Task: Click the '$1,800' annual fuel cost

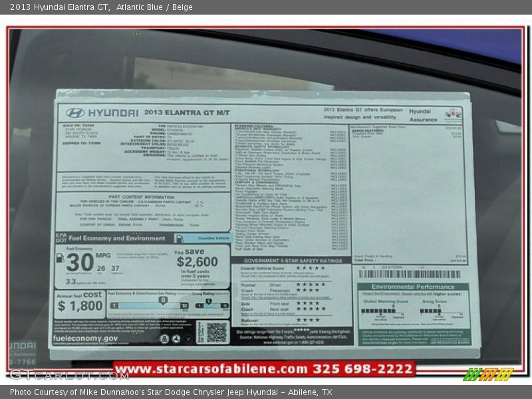Action: pos(80,306)
